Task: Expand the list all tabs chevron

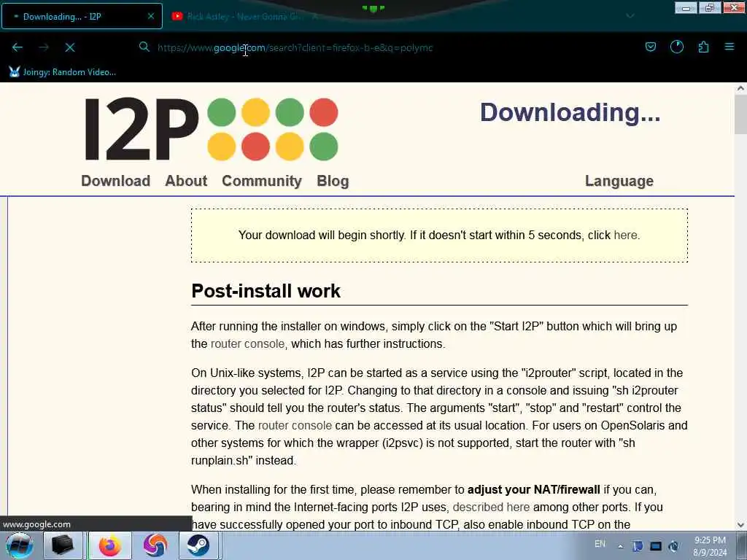Action: click(x=630, y=16)
